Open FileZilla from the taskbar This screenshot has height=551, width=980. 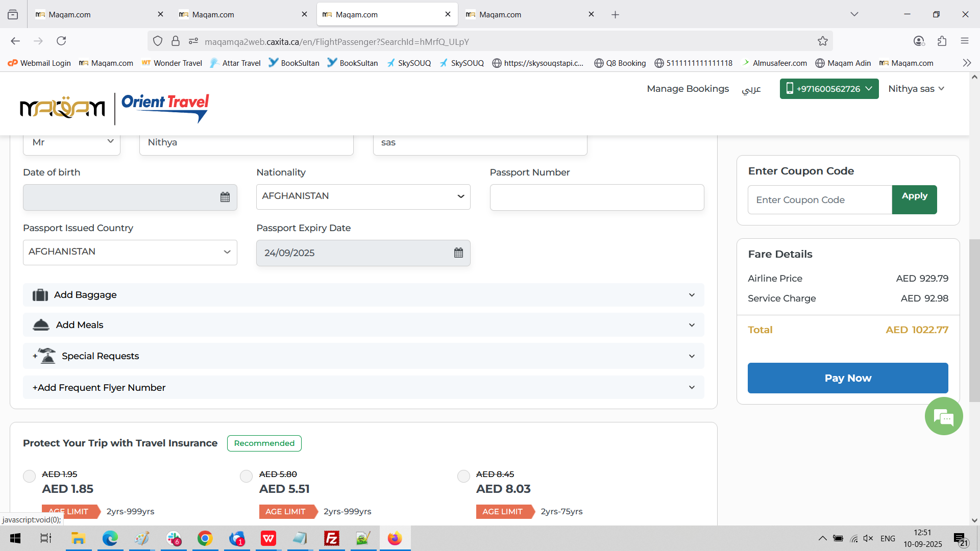pos(331,538)
